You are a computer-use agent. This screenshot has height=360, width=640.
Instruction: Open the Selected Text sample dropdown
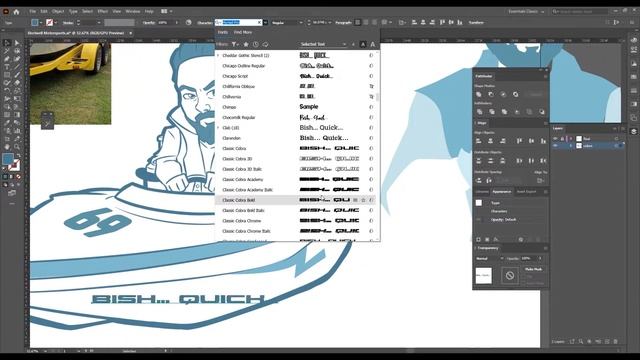pyautogui.click(x=323, y=44)
